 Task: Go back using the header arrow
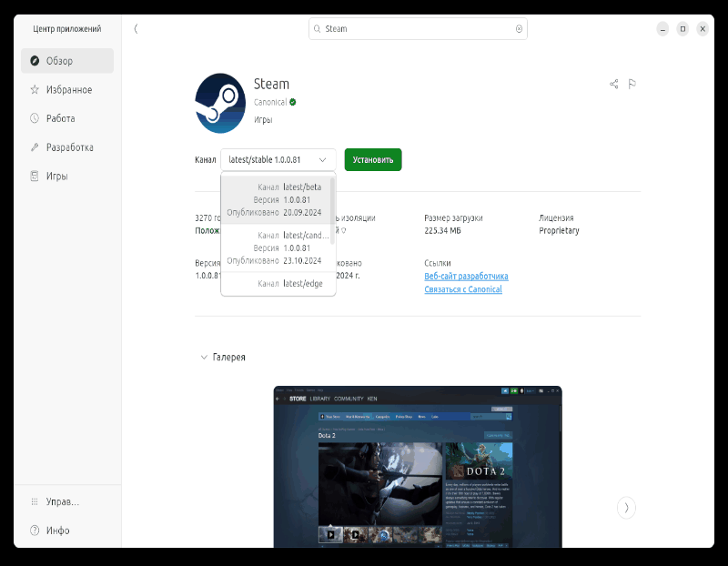(x=136, y=29)
